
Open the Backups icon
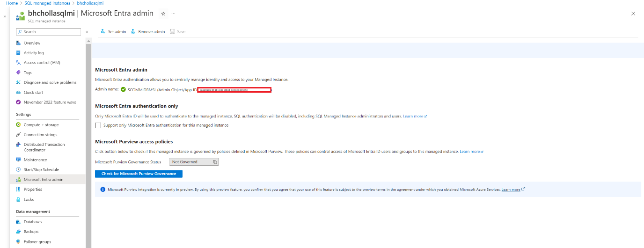click(18, 232)
